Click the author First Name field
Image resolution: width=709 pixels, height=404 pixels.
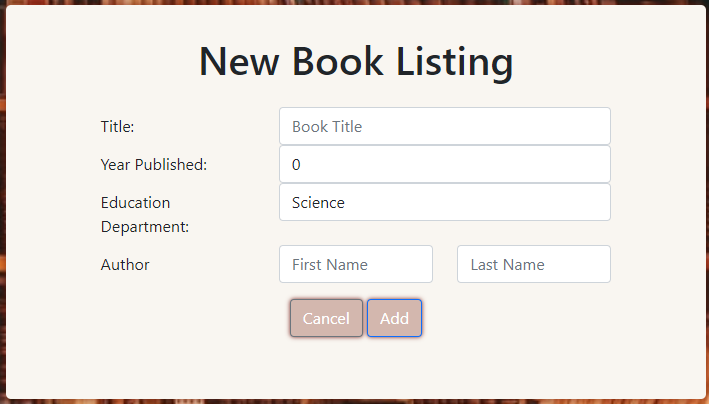(356, 264)
